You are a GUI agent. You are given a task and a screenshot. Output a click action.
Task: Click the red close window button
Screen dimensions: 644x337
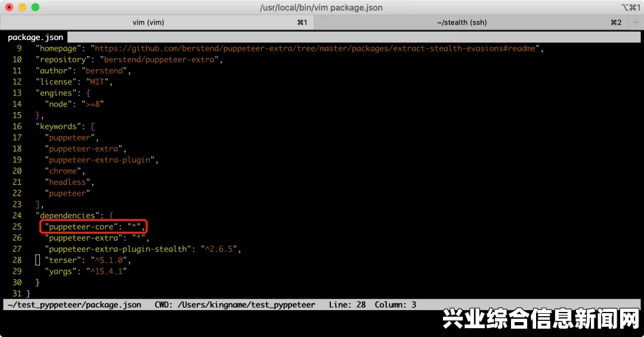(x=9, y=7)
